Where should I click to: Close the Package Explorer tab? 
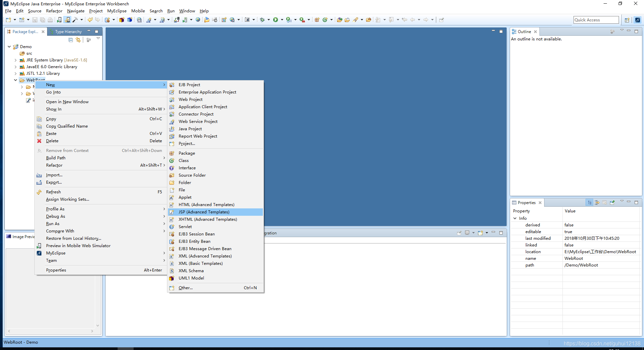click(x=43, y=32)
